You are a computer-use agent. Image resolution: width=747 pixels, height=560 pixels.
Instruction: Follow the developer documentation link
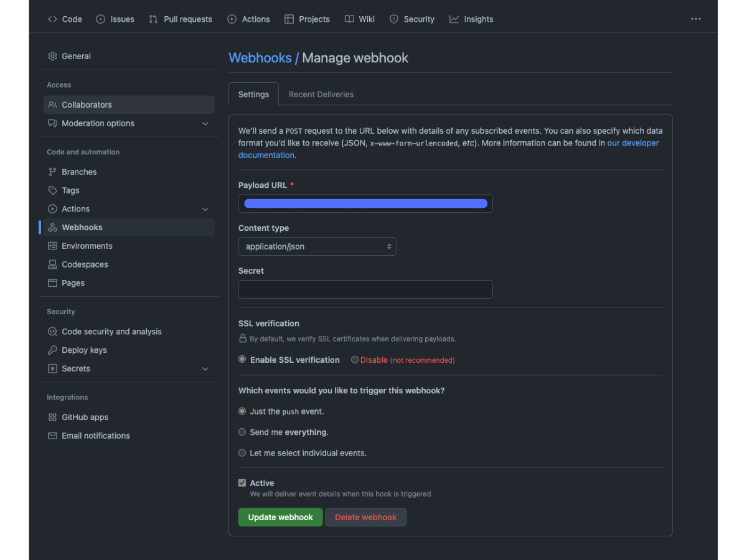633,142
